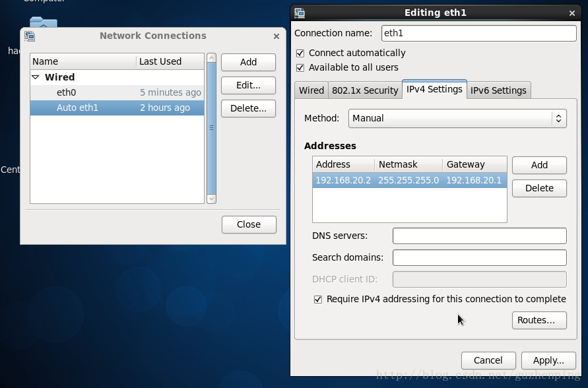Screen dimensions: 588x388
Task: Close the Network Connections window
Action: (x=277, y=36)
